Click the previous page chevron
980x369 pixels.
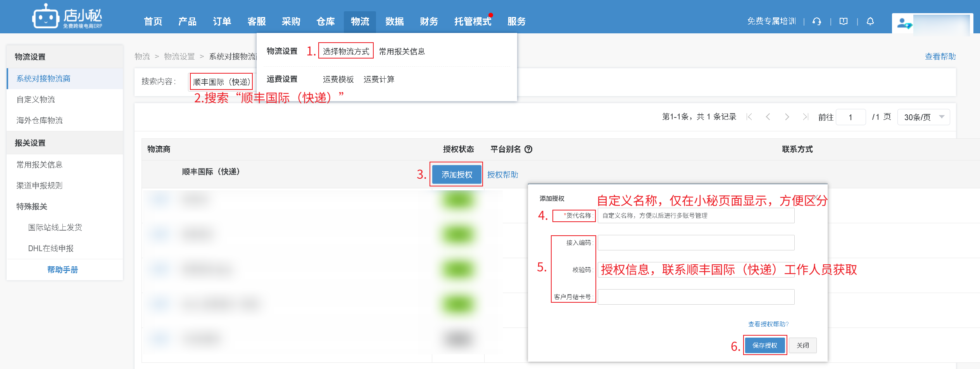point(768,117)
